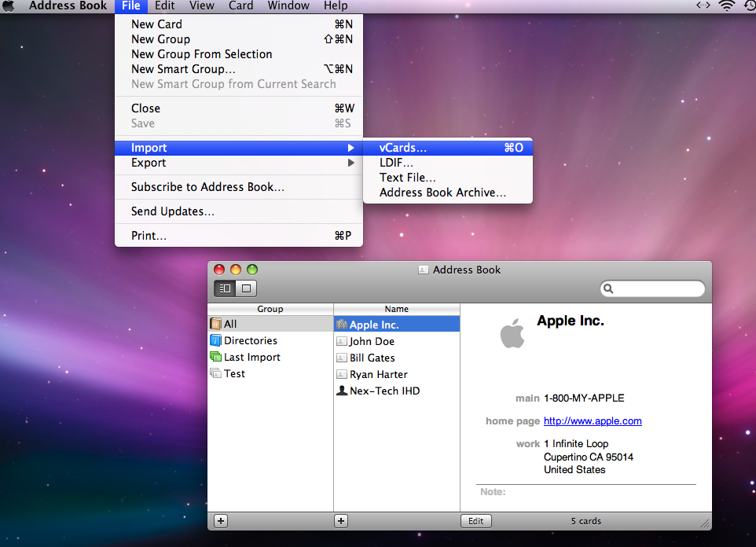Select Nex-Tech IHD contact
The width and height of the screenshot is (756, 547).
coord(397,391)
